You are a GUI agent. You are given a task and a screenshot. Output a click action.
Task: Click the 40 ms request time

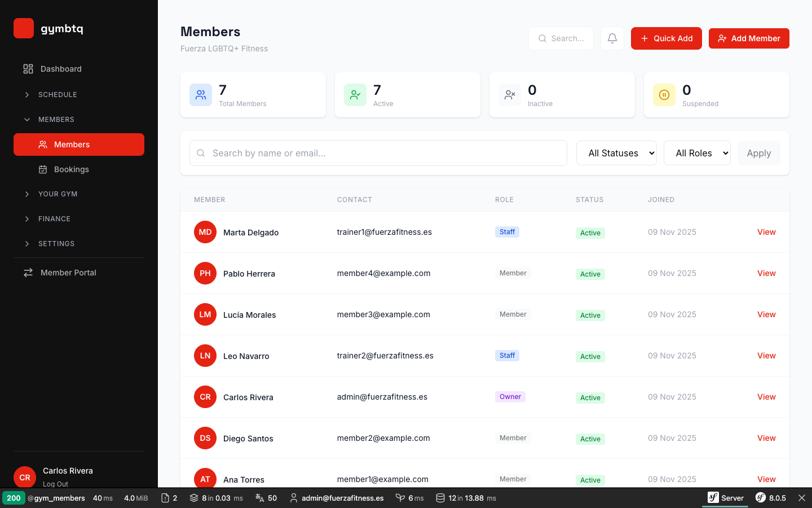coord(103,498)
